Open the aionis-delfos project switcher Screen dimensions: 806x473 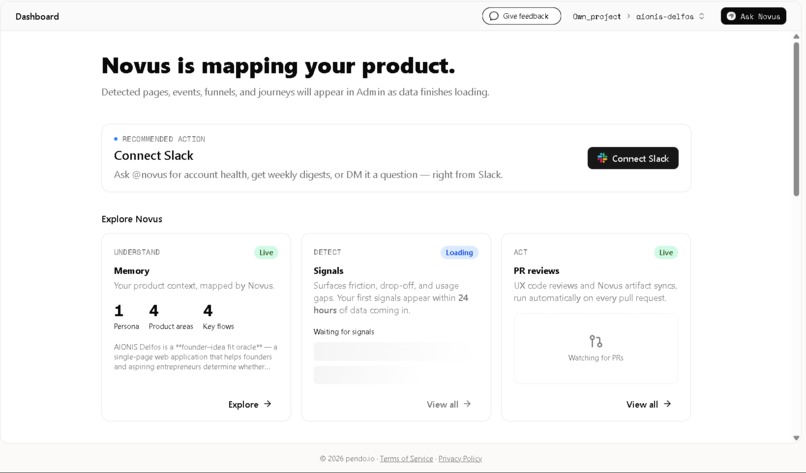click(670, 16)
